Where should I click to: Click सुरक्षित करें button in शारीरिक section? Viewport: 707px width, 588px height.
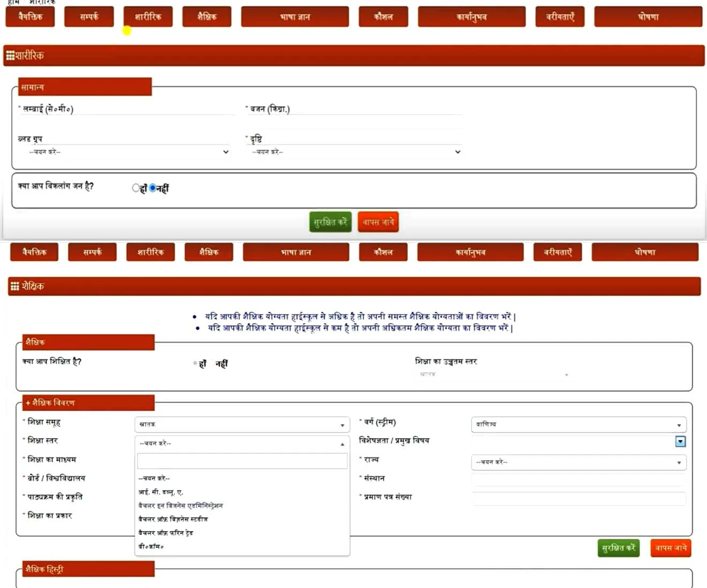tap(330, 222)
